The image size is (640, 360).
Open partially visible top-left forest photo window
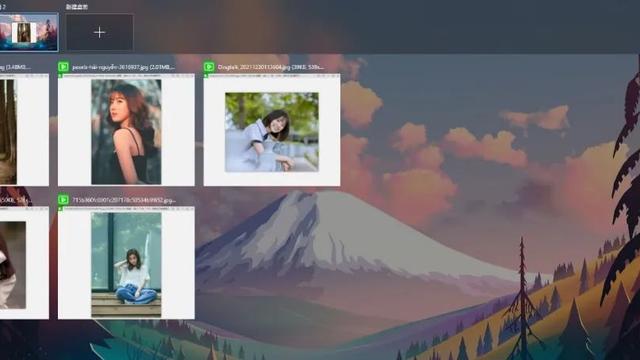[24, 130]
